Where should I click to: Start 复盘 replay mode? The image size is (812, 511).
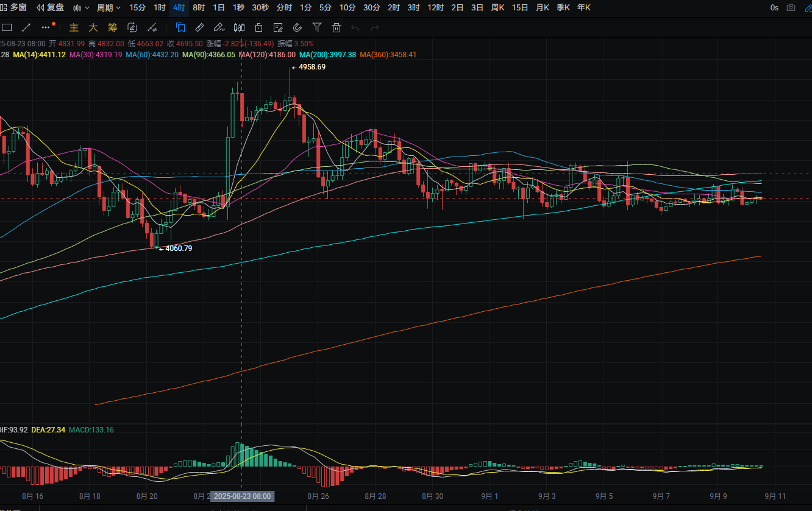pos(50,8)
